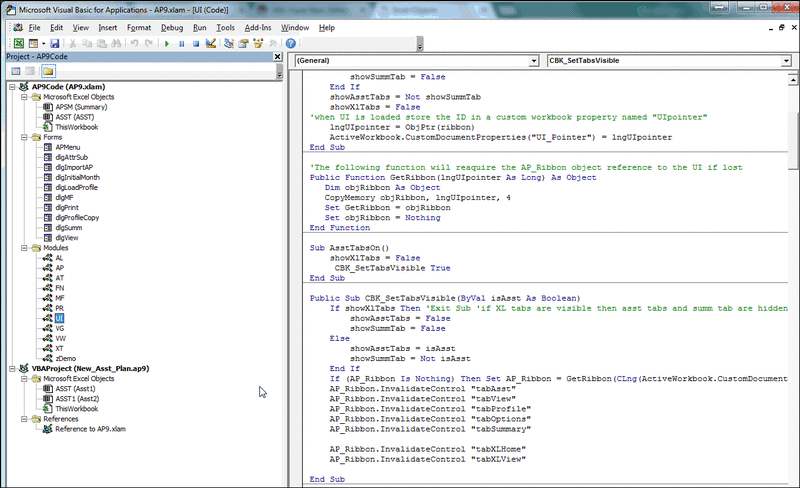Open the Insert object dropdown arrow
800x488 pixels.
pyautogui.click(x=43, y=43)
